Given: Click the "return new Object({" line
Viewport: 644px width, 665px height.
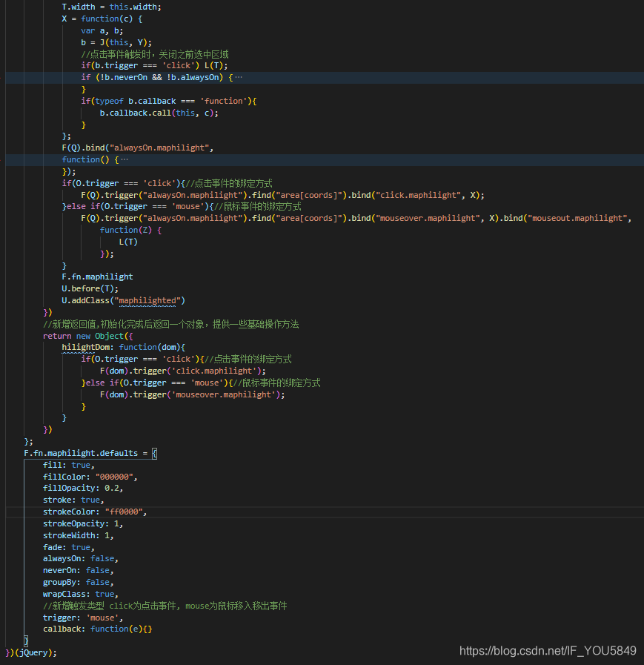Looking at the screenshot, I should [x=87, y=336].
